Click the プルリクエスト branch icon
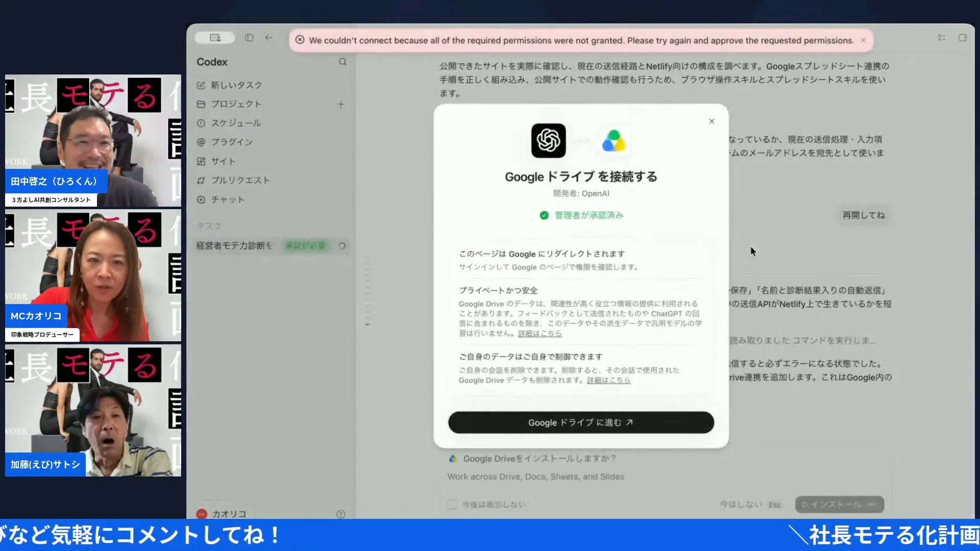 pyautogui.click(x=201, y=180)
